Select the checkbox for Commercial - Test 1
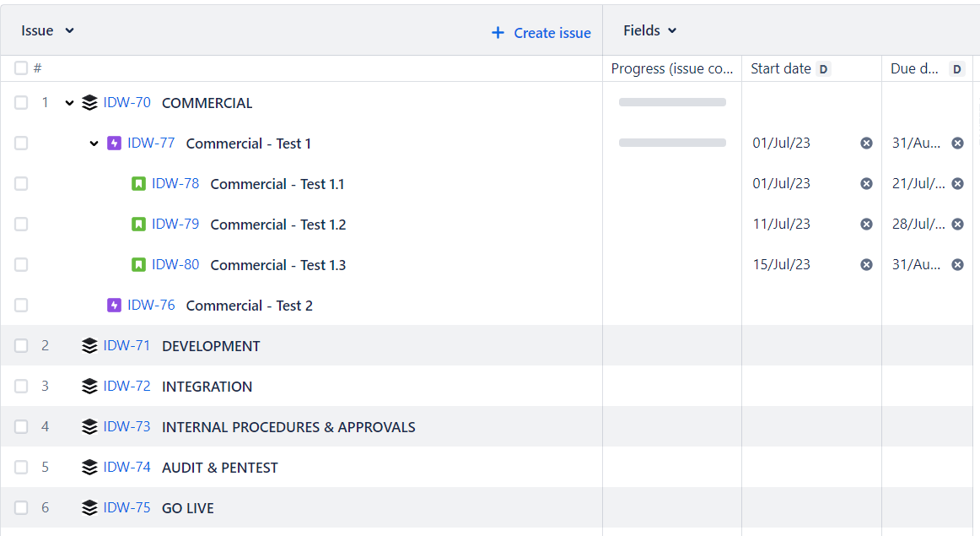Image resolution: width=980 pixels, height=536 pixels. (x=21, y=143)
